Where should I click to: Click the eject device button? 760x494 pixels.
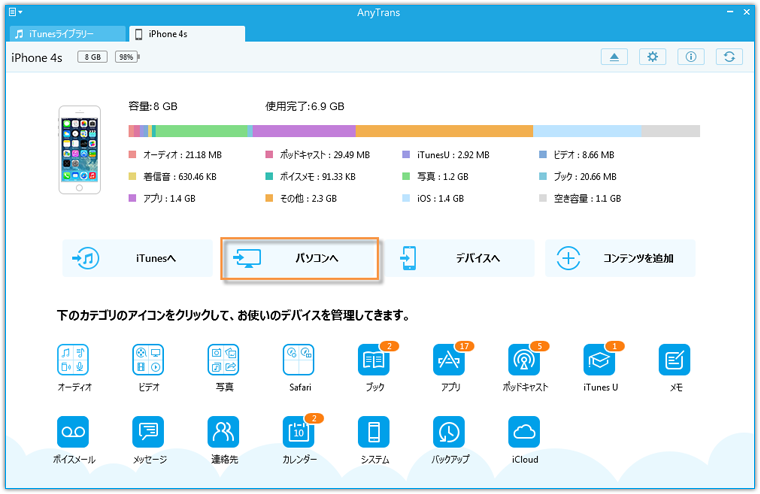click(614, 57)
